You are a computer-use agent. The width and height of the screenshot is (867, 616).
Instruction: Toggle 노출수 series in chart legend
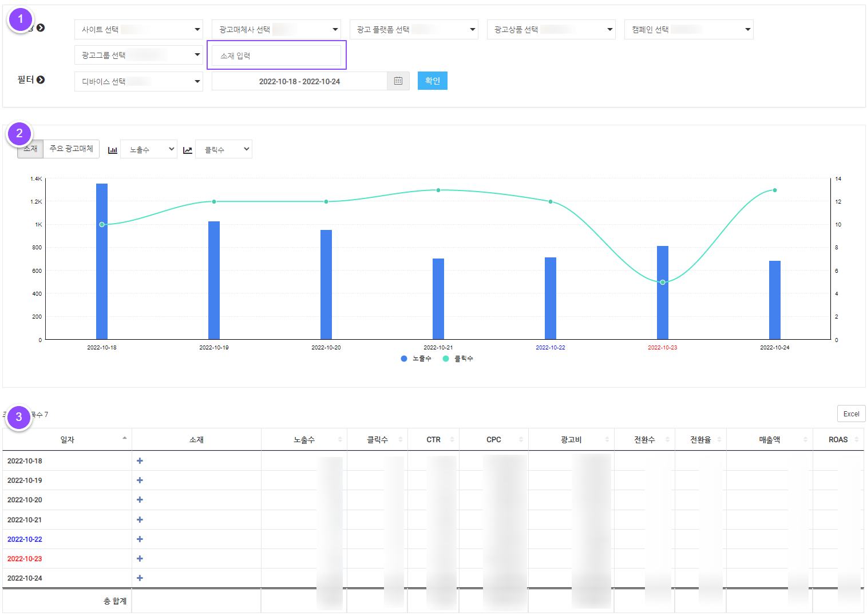(x=416, y=359)
